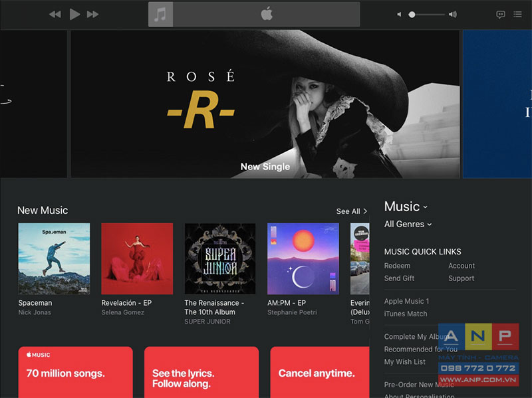Open the iTunes Match link
The height and width of the screenshot is (398, 532).
(406, 314)
